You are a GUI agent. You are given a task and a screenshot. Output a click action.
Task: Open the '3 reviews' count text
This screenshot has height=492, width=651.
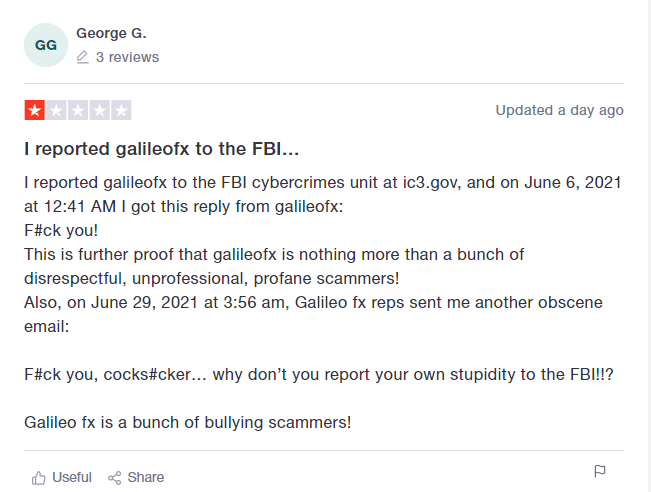click(x=127, y=58)
